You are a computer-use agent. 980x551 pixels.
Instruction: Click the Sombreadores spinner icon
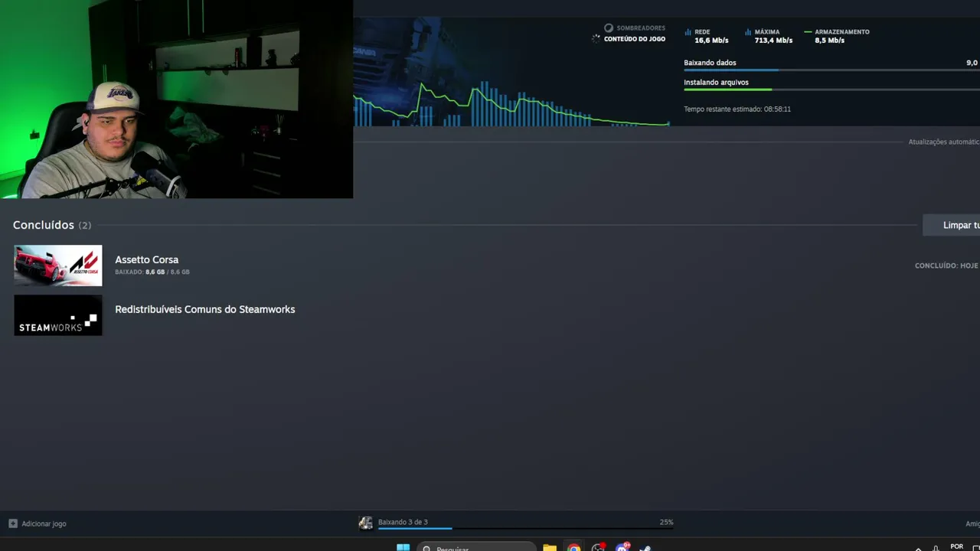point(609,28)
